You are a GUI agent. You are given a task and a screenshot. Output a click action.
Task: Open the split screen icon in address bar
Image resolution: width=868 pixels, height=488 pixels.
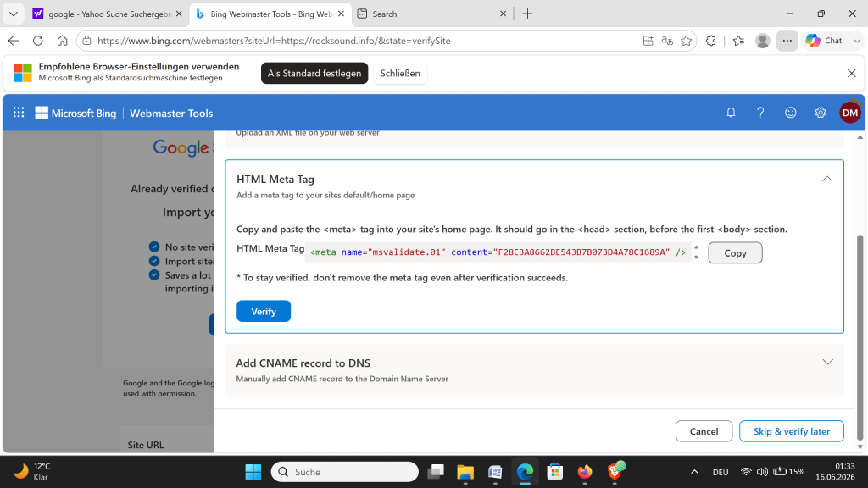648,41
